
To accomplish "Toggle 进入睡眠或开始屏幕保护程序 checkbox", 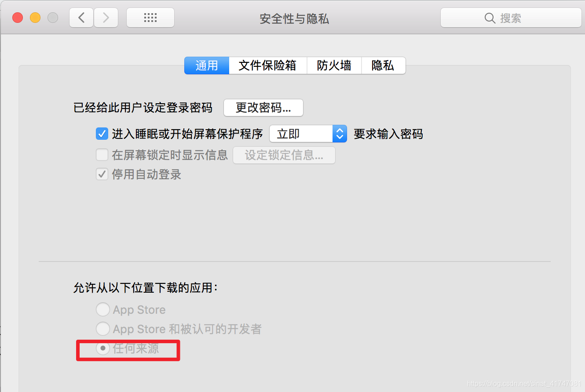I will click(x=102, y=134).
